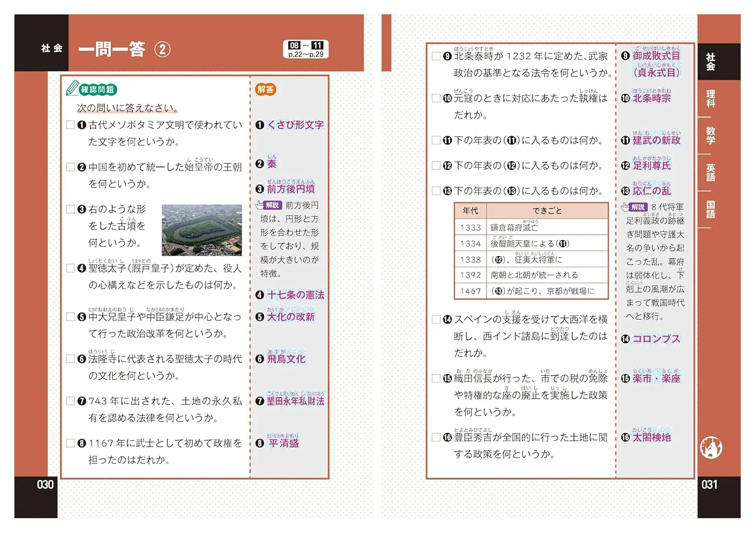This screenshot has width=756, height=533.
Task: Click the 1334 後醍醐天皇 table row
Action: pyautogui.click(x=531, y=243)
